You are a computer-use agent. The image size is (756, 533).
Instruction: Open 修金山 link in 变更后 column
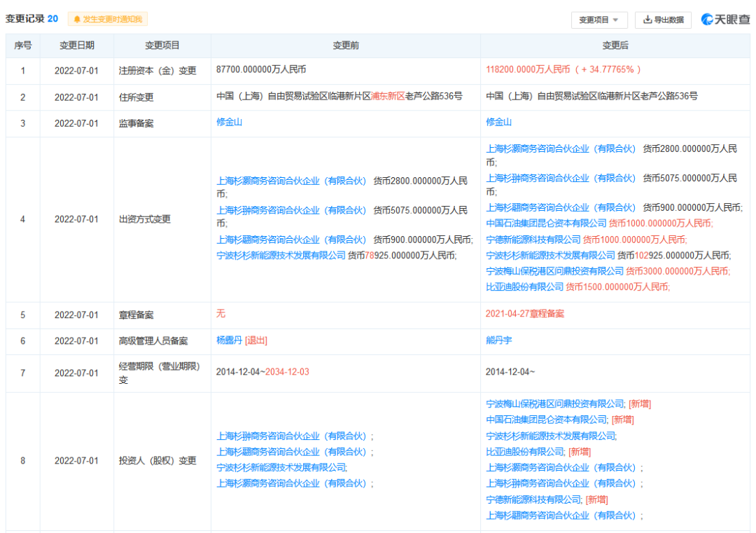tap(498, 122)
